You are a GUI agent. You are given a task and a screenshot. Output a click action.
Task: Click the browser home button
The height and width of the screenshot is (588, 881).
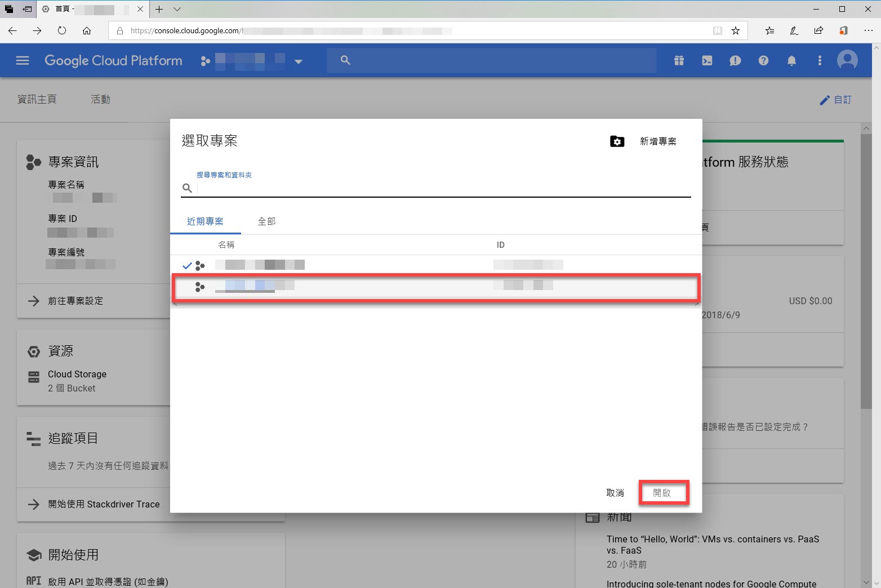(87, 30)
